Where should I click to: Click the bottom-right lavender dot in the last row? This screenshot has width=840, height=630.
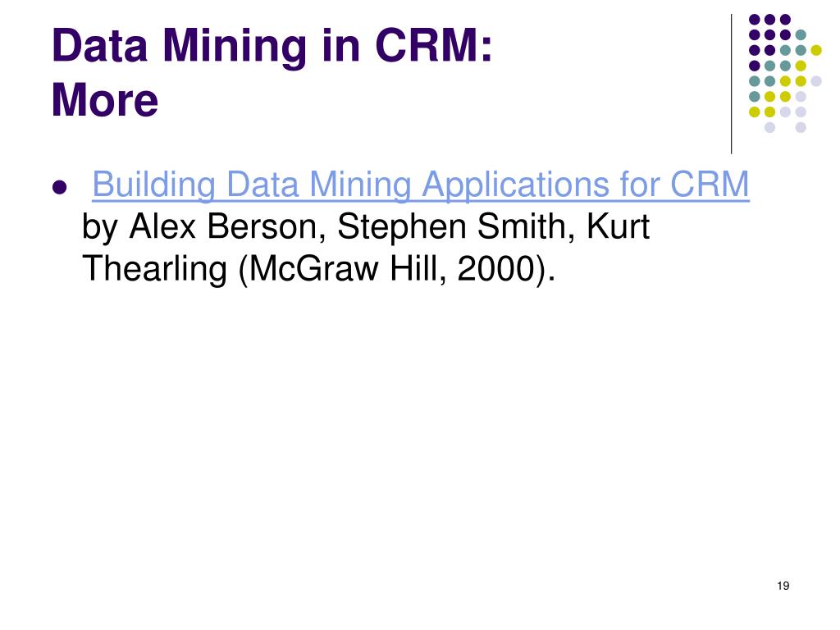tap(801, 127)
